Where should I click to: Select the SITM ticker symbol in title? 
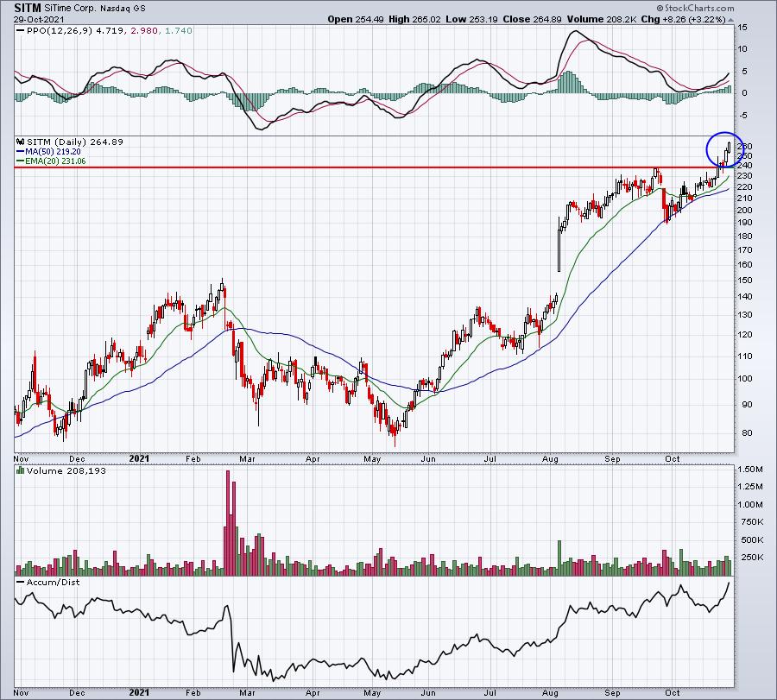click(28, 8)
